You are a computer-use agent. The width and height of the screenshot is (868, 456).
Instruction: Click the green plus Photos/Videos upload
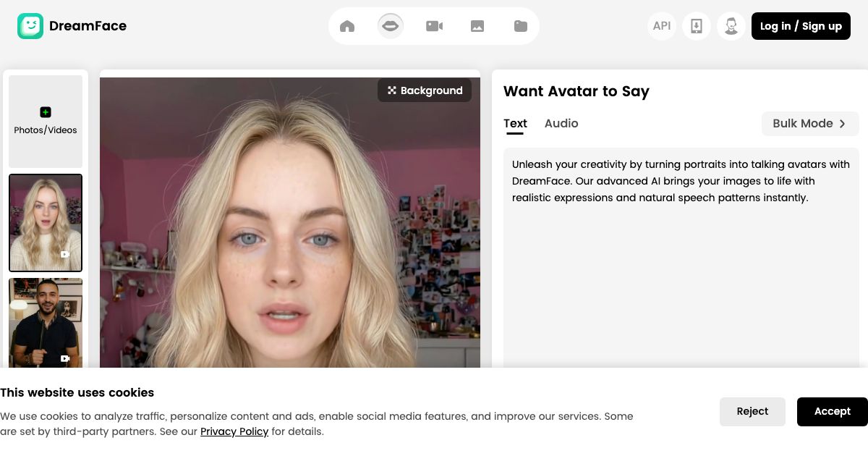click(46, 113)
